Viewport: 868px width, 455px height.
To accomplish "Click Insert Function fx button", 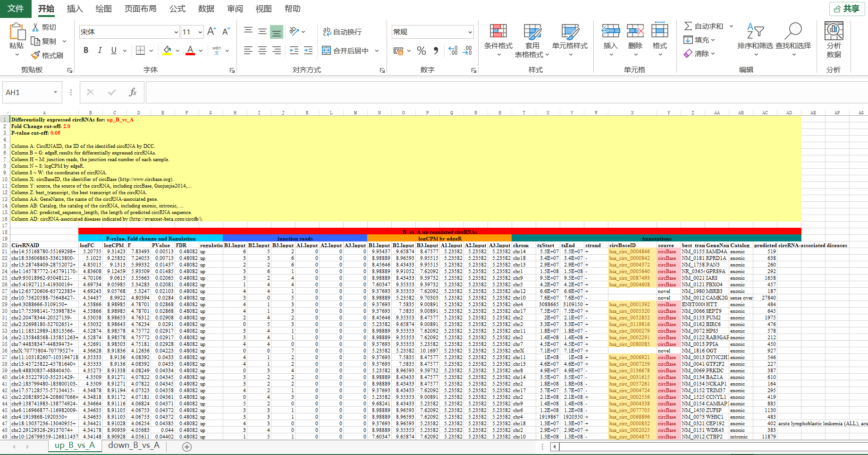I will pyautogui.click(x=133, y=92).
